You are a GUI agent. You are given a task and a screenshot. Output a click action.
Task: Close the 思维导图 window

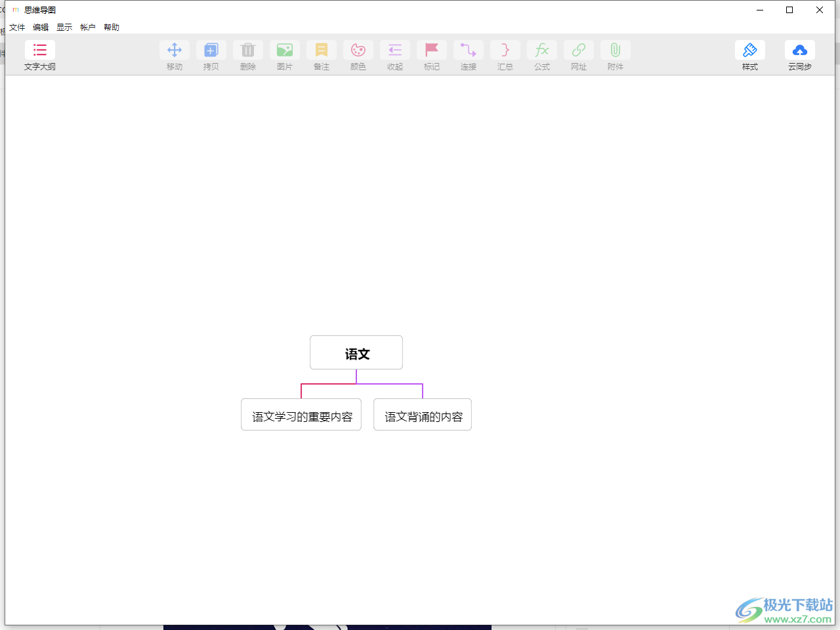click(820, 10)
